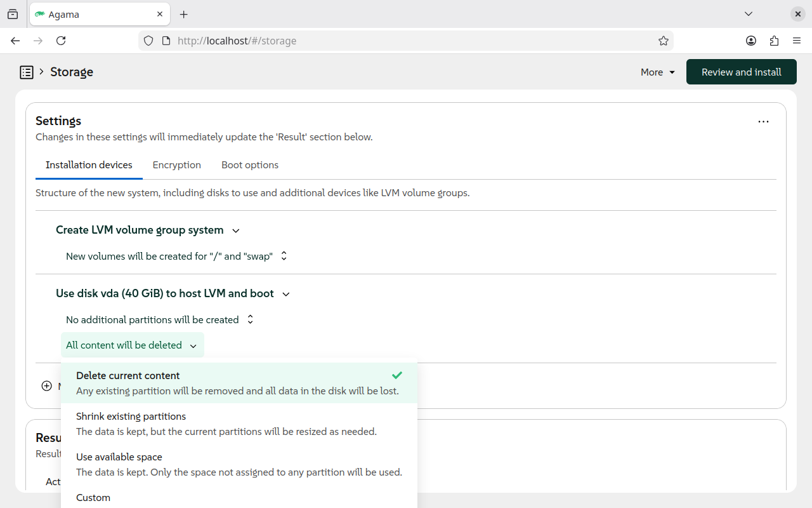
Task: Reload the page in the browser
Action: (61, 41)
